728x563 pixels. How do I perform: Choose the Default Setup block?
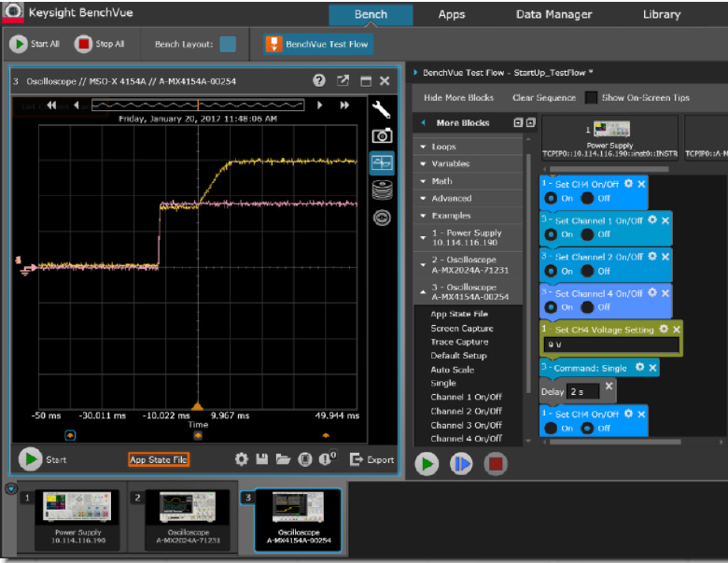458,356
